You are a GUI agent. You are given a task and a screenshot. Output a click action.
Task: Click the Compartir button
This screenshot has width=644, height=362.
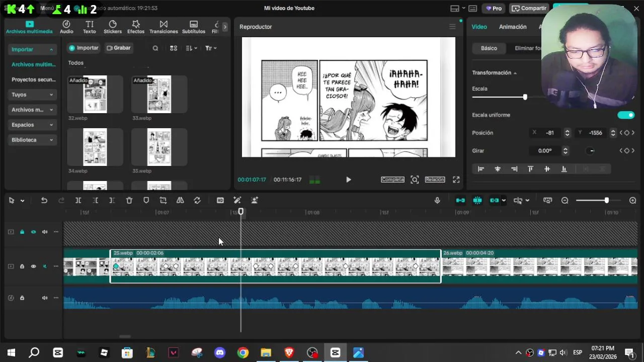[x=529, y=8]
